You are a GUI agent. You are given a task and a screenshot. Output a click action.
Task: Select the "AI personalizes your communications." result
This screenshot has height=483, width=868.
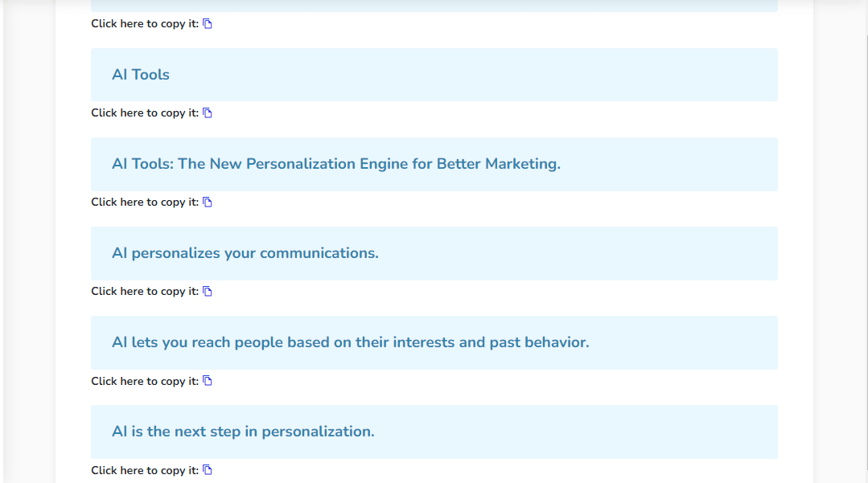[434, 253]
